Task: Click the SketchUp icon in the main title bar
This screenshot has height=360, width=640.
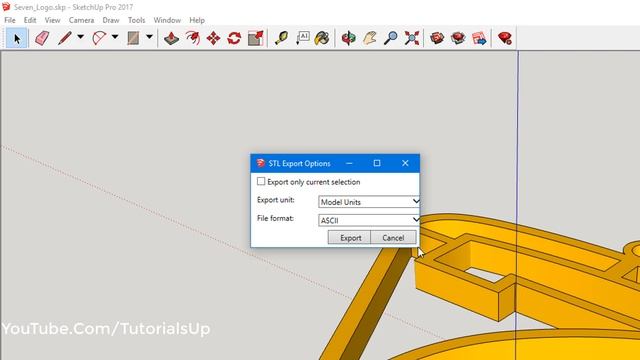Action: 6,7
